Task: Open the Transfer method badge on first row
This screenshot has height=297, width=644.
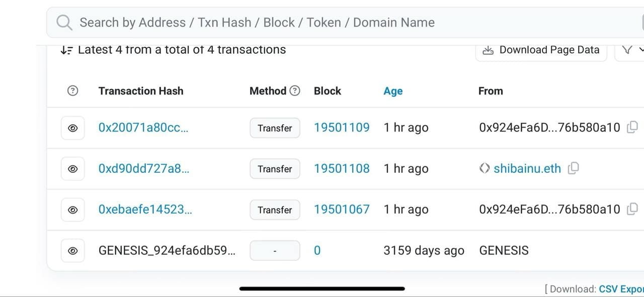Action: coord(275,128)
